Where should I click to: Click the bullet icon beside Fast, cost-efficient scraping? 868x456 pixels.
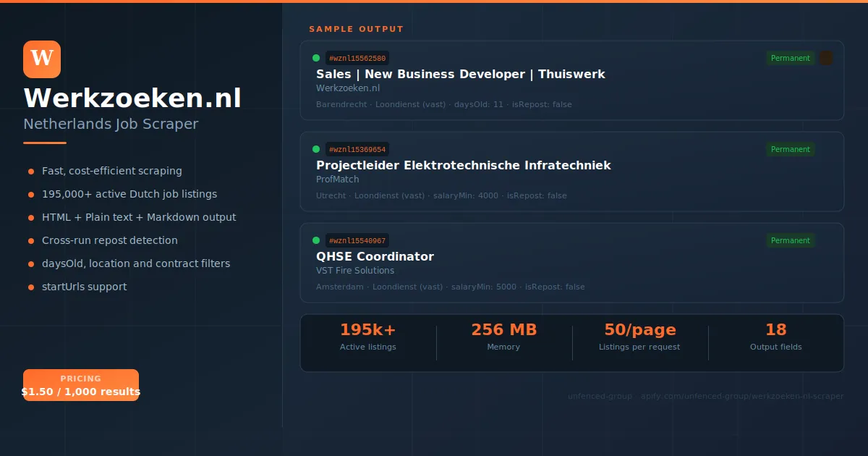point(30,171)
